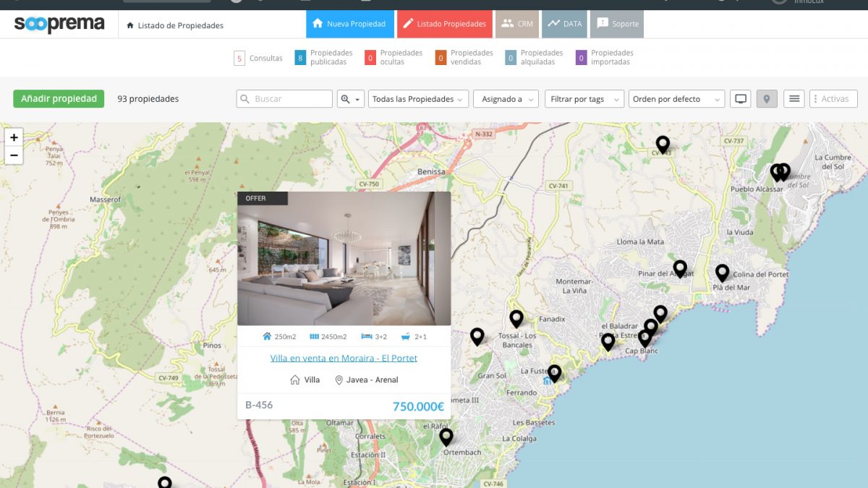The height and width of the screenshot is (488, 868).
Task: Click the Javea - Arenal location icon
Action: pos(339,380)
